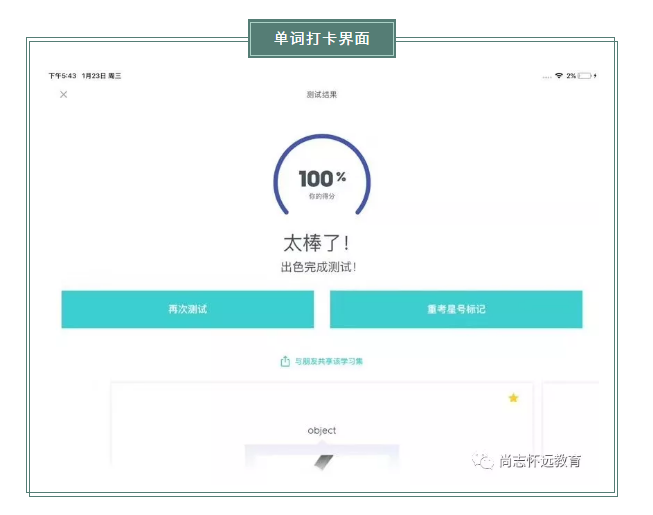
Task: Click the image thumbnail below "object"
Action: point(322,460)
